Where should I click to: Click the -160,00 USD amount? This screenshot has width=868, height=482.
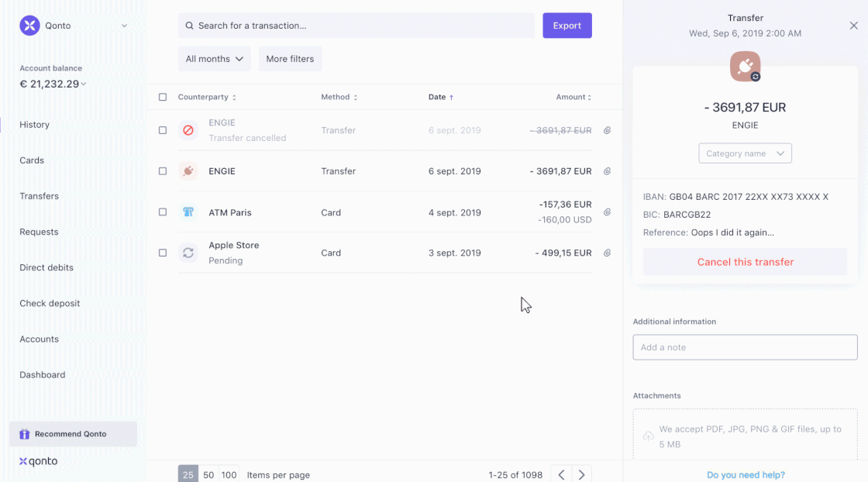pos(565,220)
